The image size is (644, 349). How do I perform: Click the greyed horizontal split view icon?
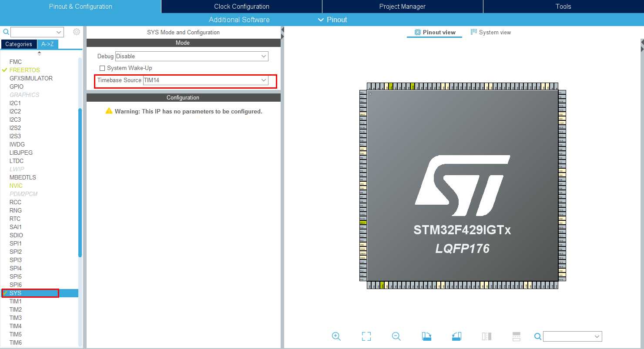click(x=517, y=336)
